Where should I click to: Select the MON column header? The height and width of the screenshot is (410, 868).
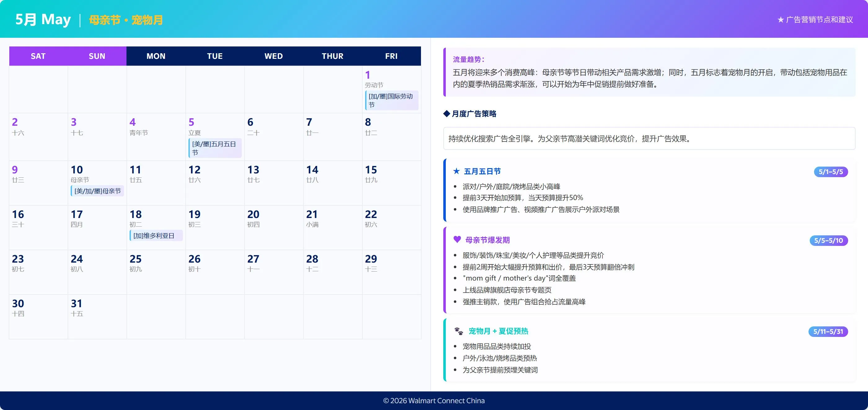[156, 56]
